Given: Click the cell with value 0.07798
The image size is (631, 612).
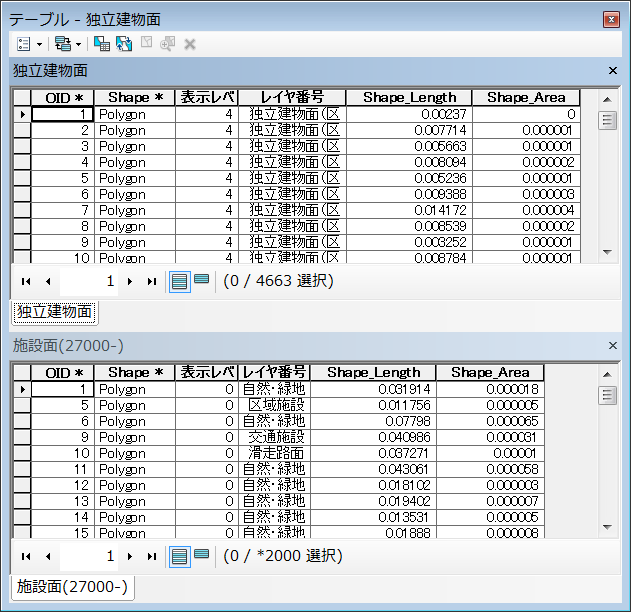Looking at the screenshot, I should (373, 422).
